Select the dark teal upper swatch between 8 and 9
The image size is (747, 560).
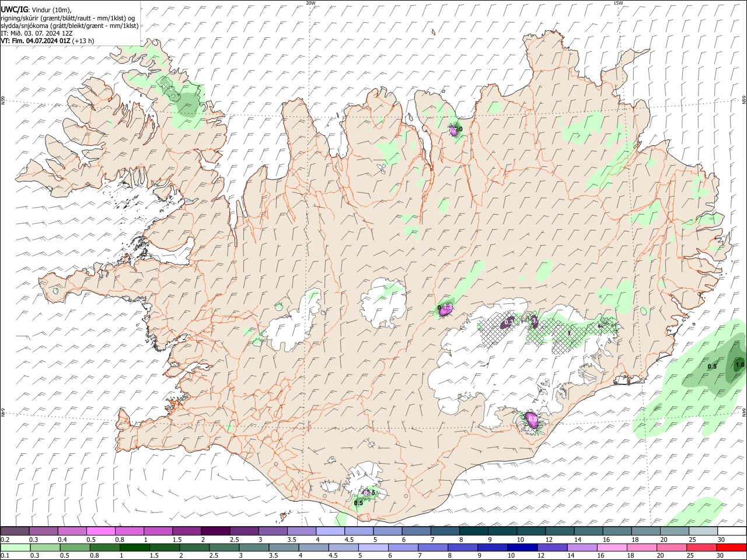click(473, 531)
